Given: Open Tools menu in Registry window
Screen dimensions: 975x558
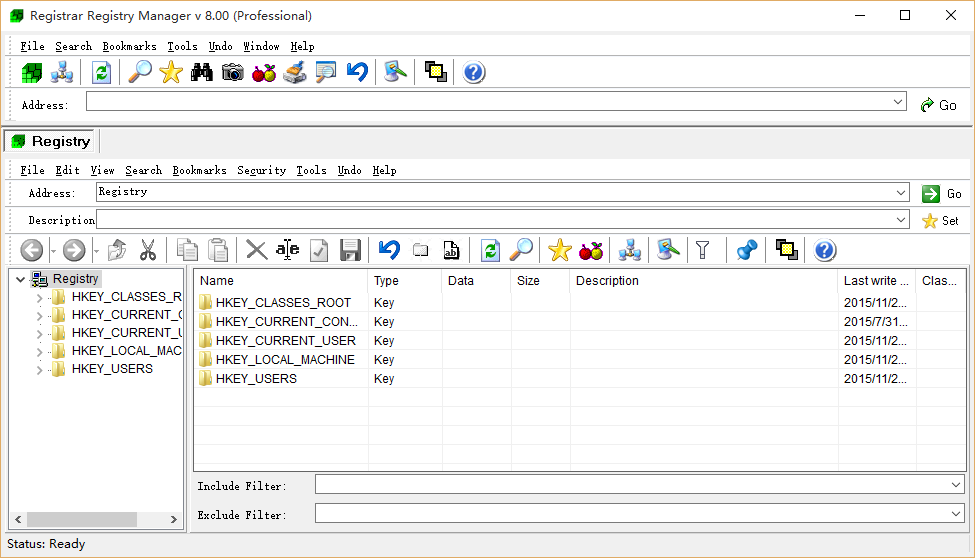Looking at the screenshot, I should [312, 170].
